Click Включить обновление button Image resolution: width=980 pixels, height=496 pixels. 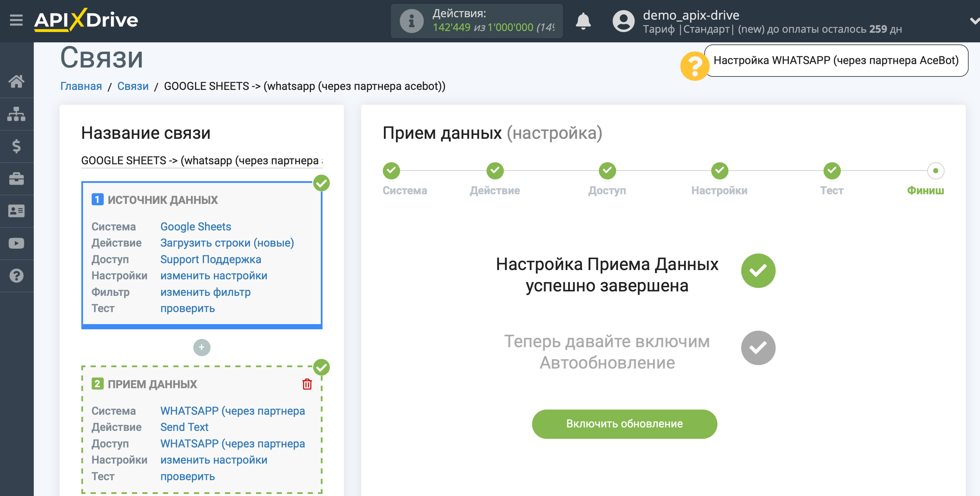pos(624,424)
